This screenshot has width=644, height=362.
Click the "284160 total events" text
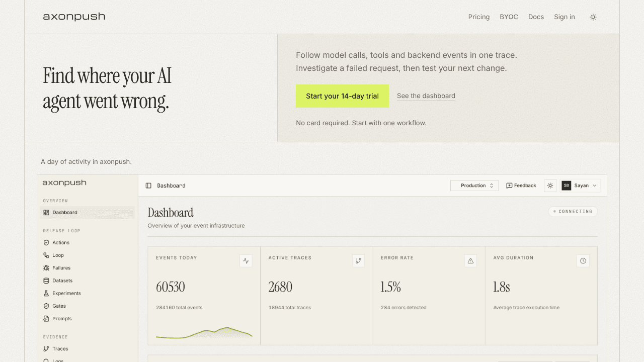(x=179, y=308)
